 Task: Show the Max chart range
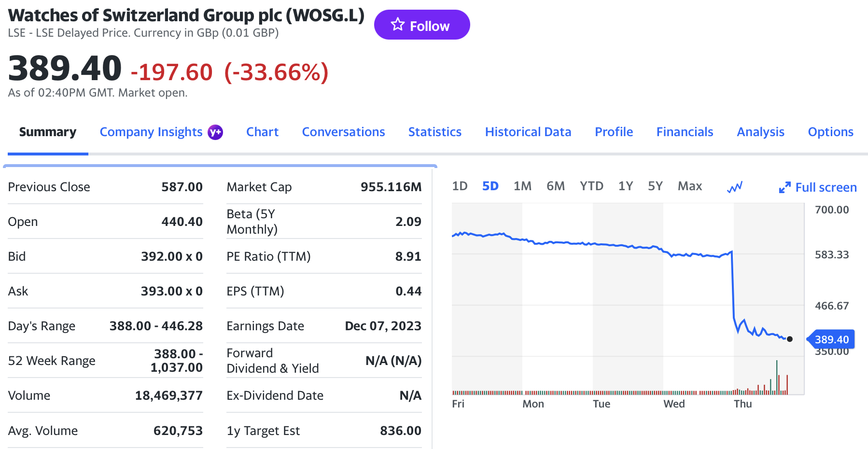click(690, 186)
